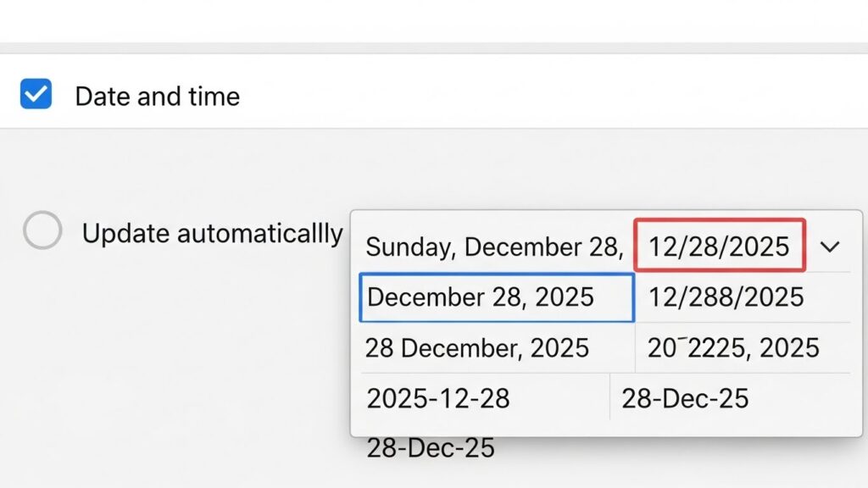
Task: Collapse the date format dropdown using its chevron
Action: click(830, 247)
